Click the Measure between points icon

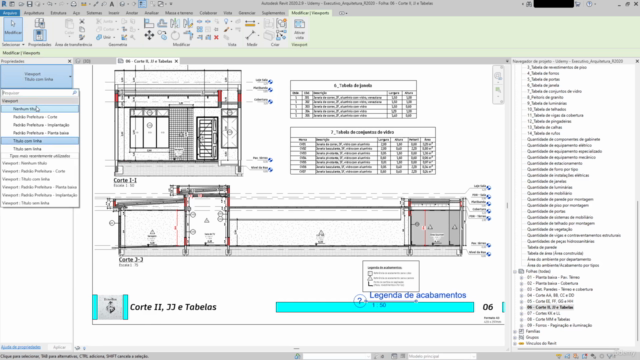coord(250,36)
